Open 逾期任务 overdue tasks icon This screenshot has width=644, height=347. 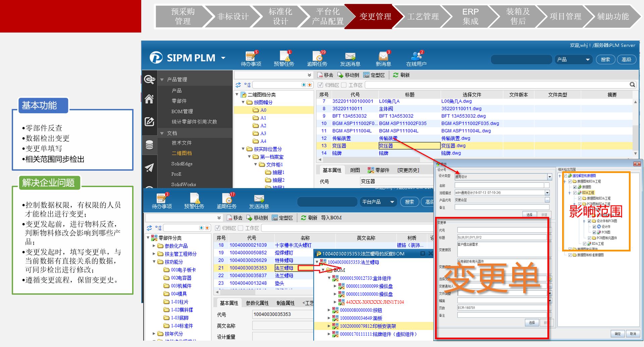pyautogui.click(x=317, y=57)
